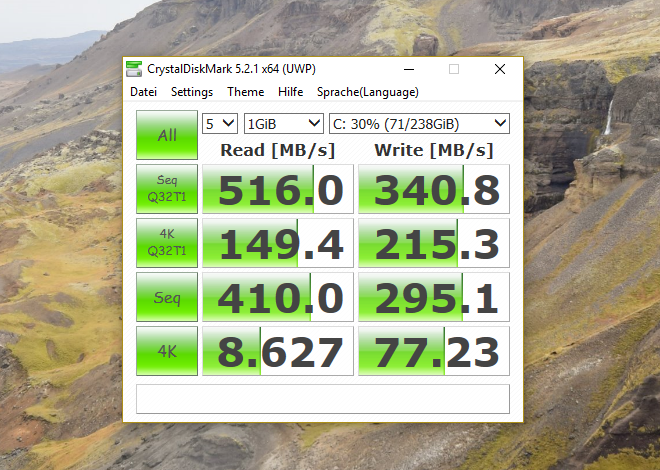Open the Hilfe menu

coord(290,92)
